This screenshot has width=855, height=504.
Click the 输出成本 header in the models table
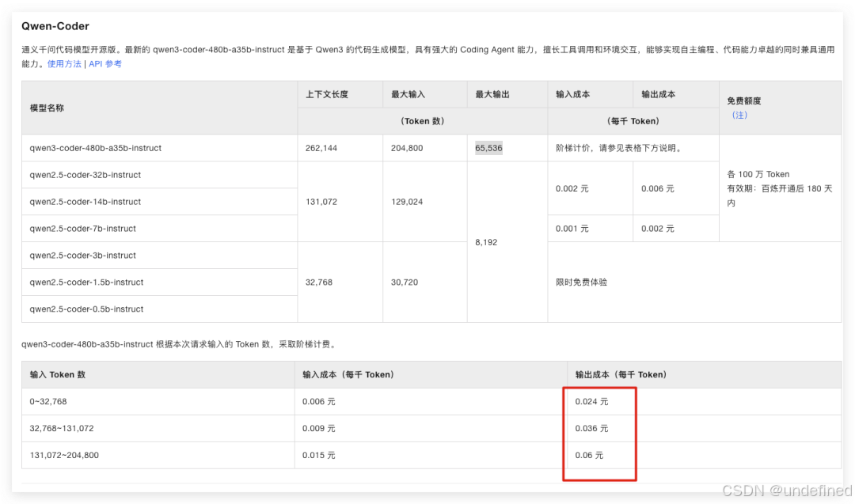tap(658, 94)
